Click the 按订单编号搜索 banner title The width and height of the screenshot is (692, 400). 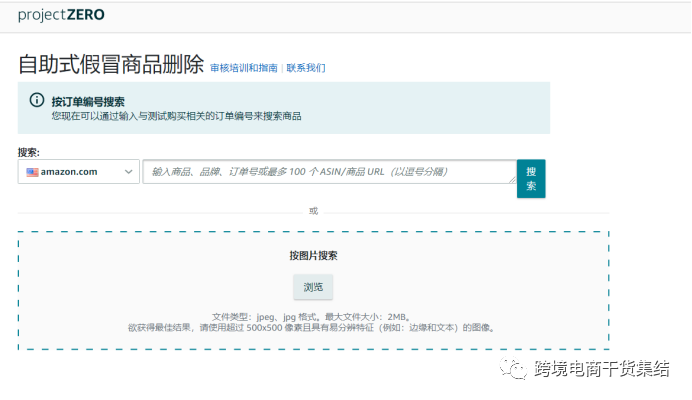pyautogui.click(x=88, y=102)
